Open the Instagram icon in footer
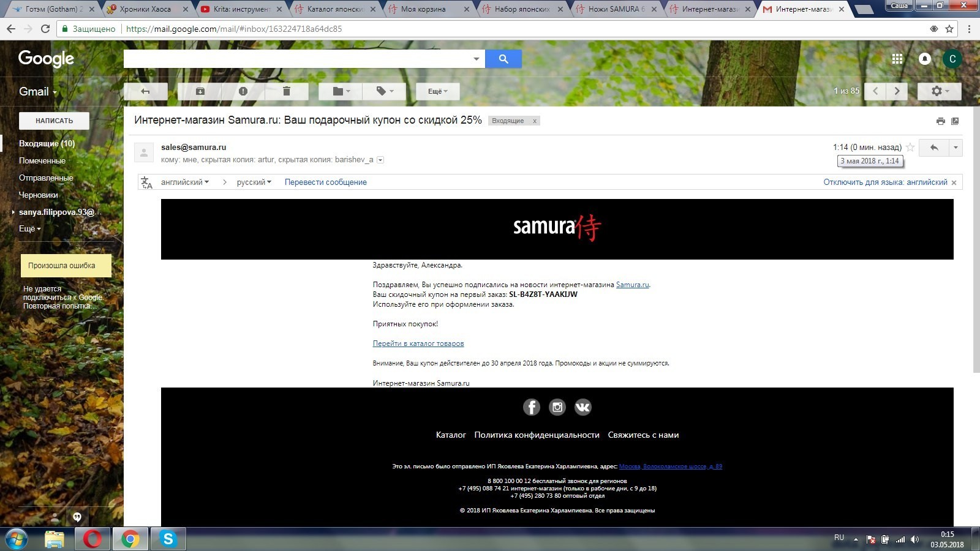The width and height of the screenshot is (980, 551). pos(557,407)
